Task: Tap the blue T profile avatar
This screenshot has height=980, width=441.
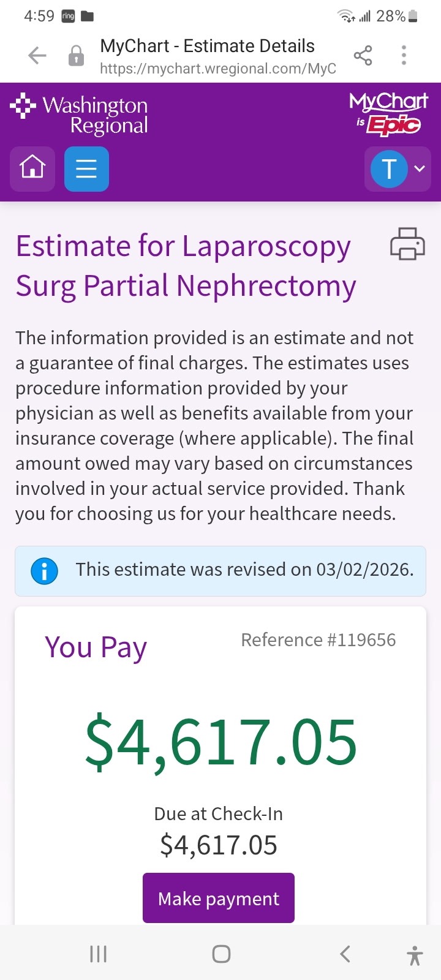Action: (389, 168)
